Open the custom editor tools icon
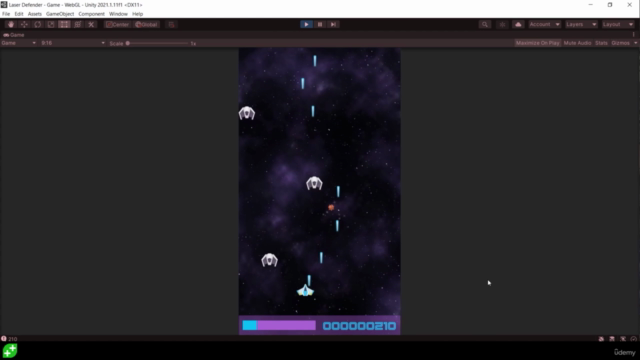The width and height of the screenshot is (640, 360). tap(91, 24)
